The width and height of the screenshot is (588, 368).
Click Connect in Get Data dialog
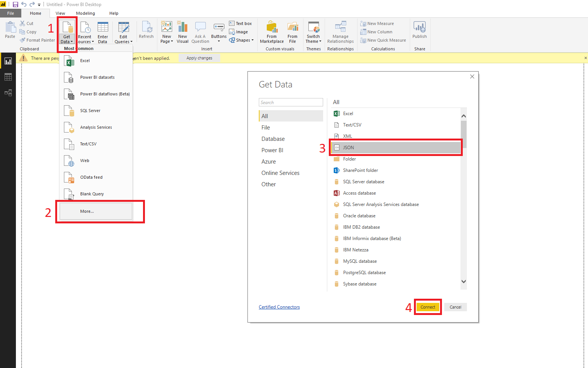pos(428,307)
